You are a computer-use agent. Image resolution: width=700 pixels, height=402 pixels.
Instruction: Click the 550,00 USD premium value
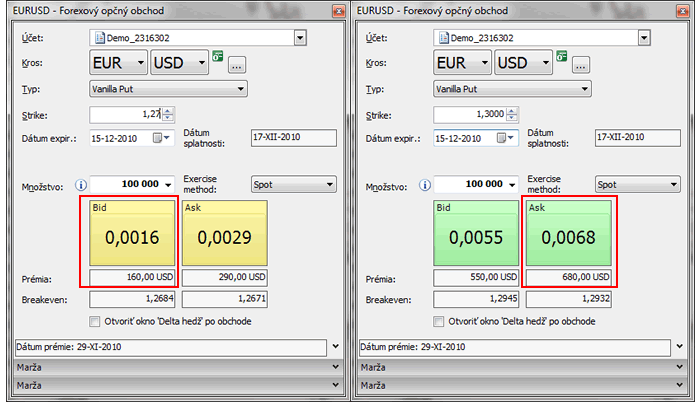coord(476,277)
